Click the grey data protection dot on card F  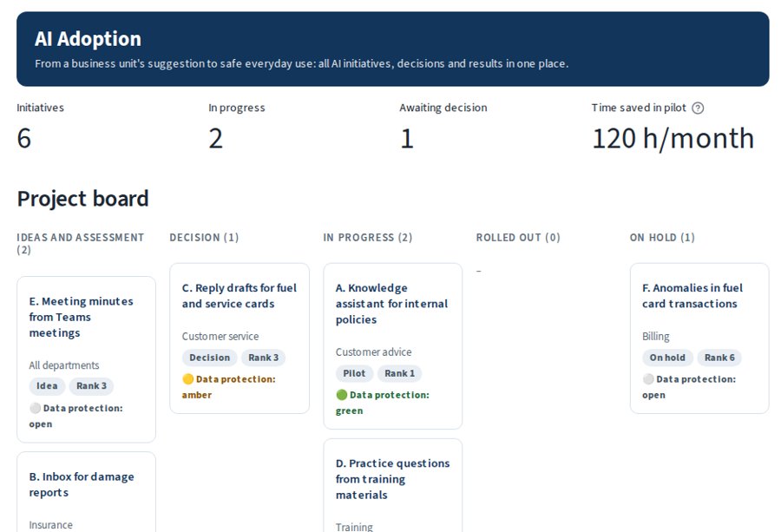tap(648, 379)
